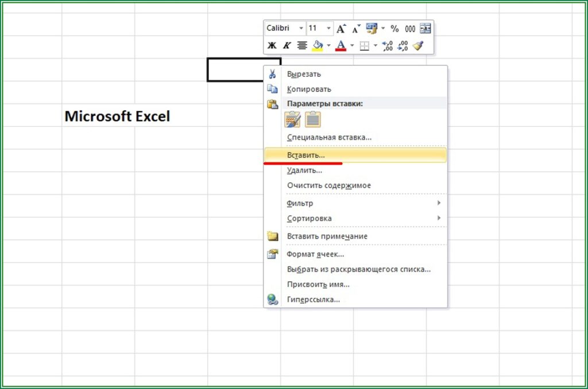The width and height of the screenshot is (588, 389).
Task: Decrease decimal places
Action: point(403,46)
